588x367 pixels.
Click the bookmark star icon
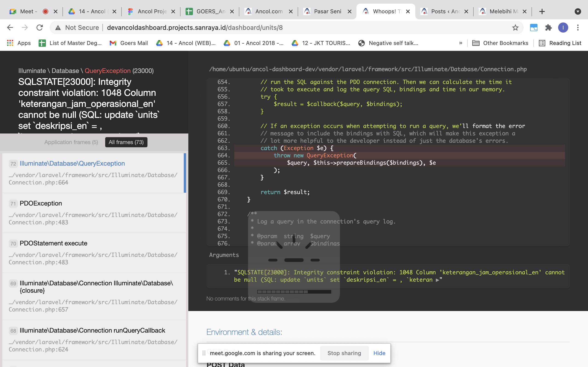515,28
